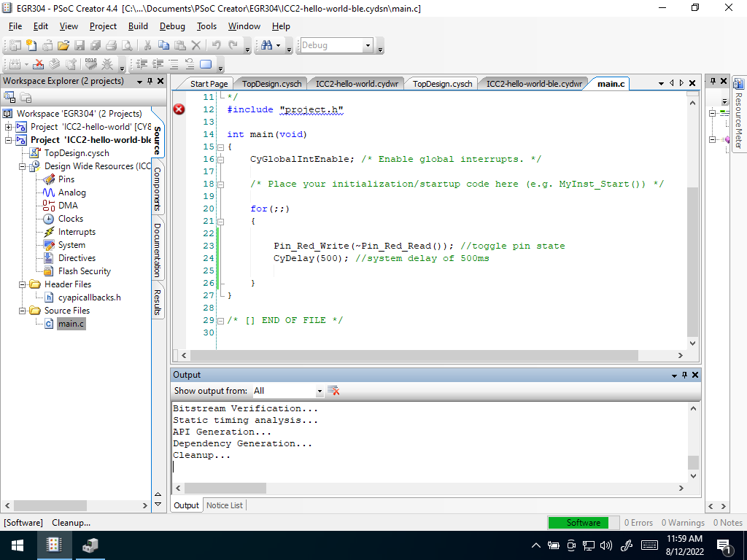Select the Components side tab

tap(158, 189)
